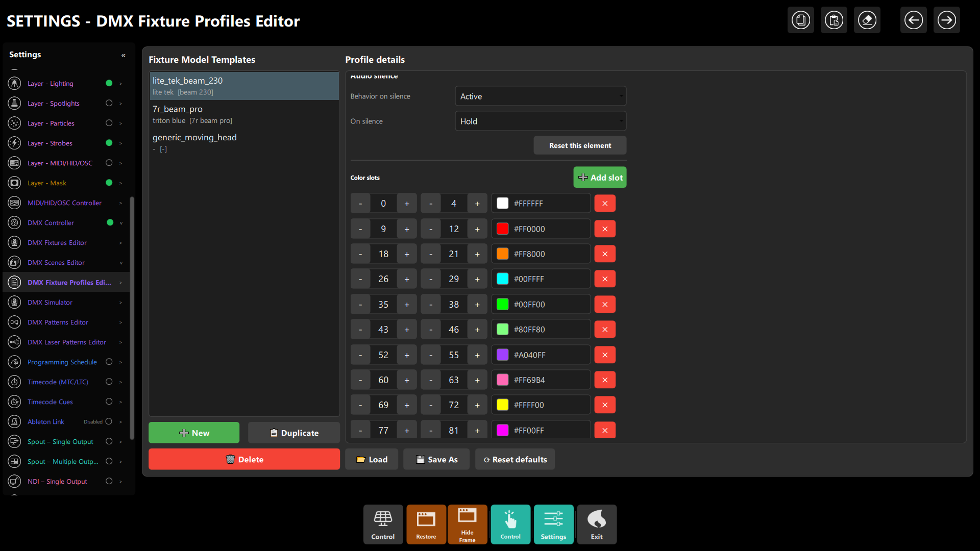
Task: Enable the Programming Schedule toggle
Action: (109, 362)
